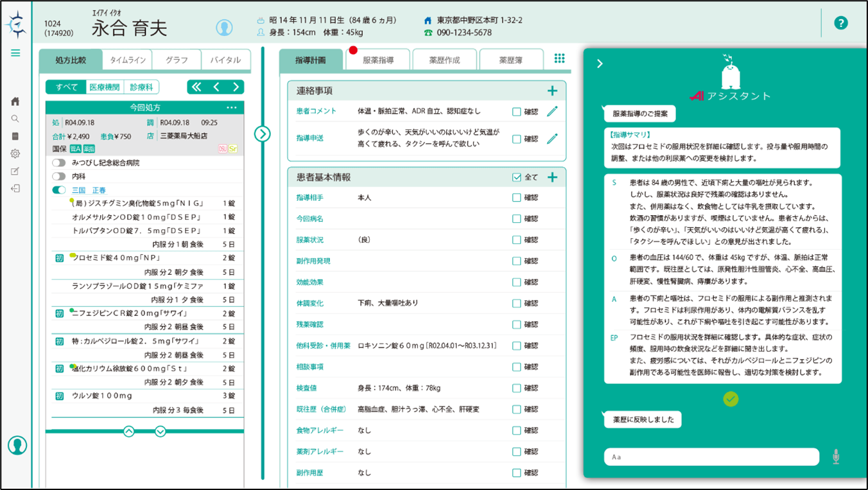Screen dimensions: 868x490
Task: Open the home icon in left sidebar
Action: pos(15,101)
